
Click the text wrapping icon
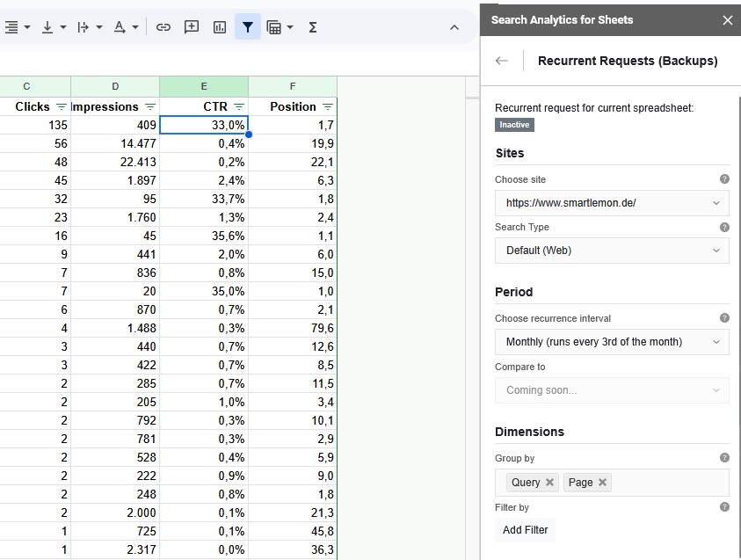84,27
